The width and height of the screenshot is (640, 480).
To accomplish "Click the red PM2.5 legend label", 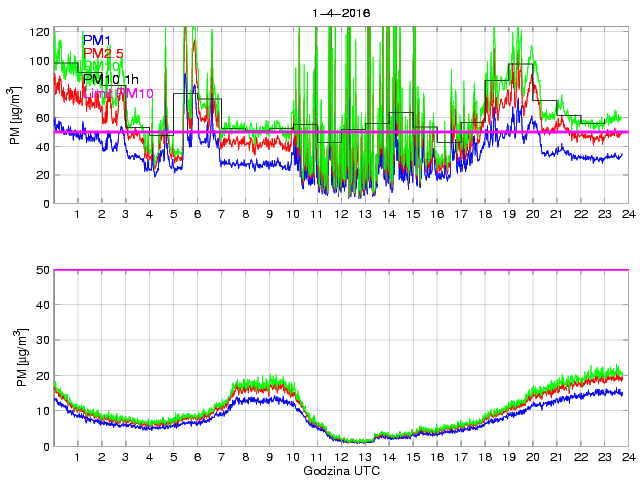I will coord(103,53).
